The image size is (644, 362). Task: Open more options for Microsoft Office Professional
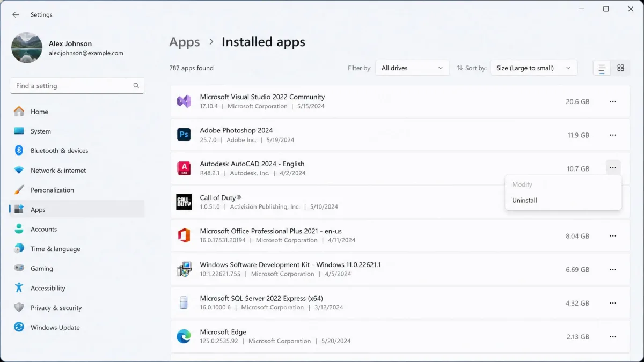pyautogui.click(x=613, y=236)
